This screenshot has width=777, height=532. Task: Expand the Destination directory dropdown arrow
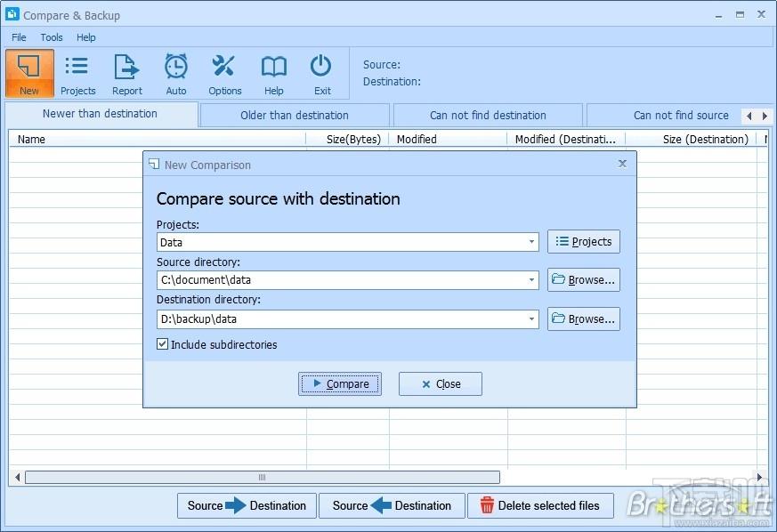(531, 319)
